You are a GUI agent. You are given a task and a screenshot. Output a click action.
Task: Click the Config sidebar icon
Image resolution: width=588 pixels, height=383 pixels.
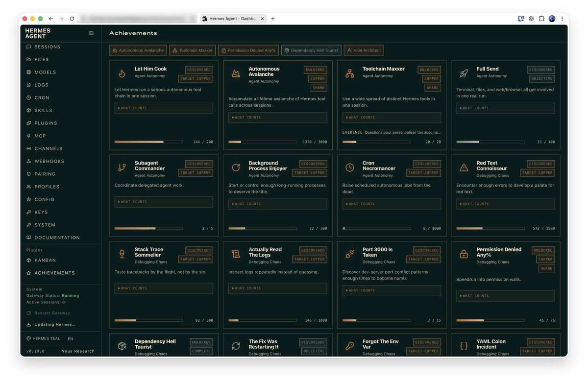click(x=29, y=200)
